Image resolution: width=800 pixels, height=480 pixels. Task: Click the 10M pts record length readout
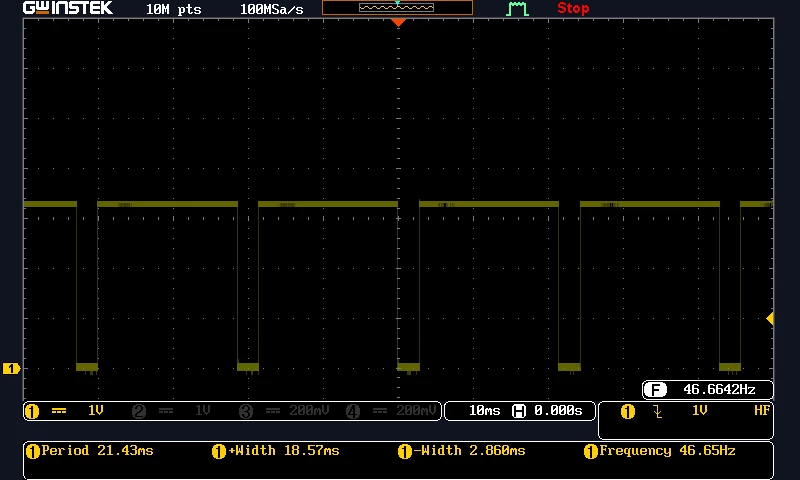173,10
